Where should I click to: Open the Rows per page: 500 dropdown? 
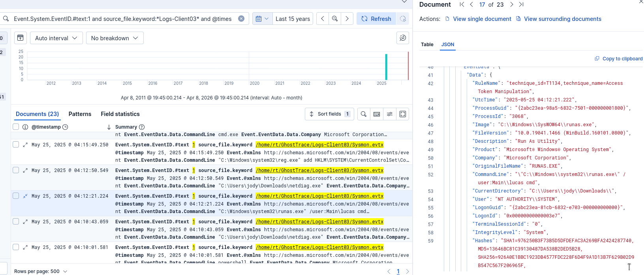(x=41, y=271)
